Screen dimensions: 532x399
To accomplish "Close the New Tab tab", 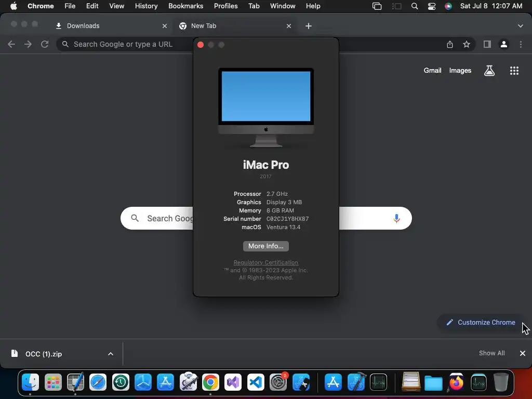I will click(x=289, y=26).
